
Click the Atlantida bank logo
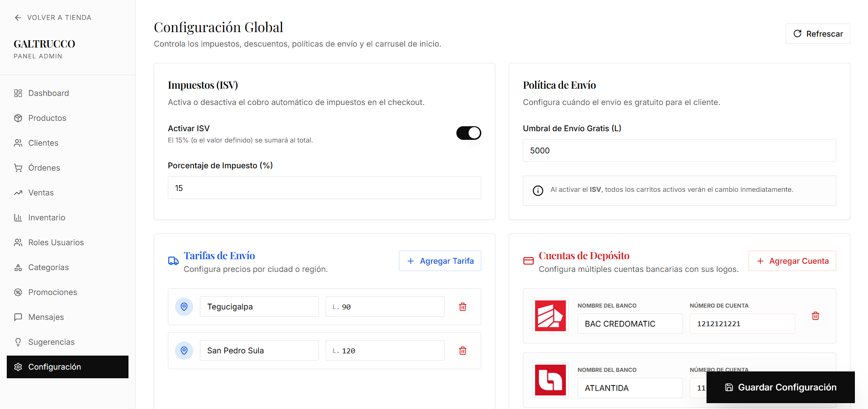point(550,380)
